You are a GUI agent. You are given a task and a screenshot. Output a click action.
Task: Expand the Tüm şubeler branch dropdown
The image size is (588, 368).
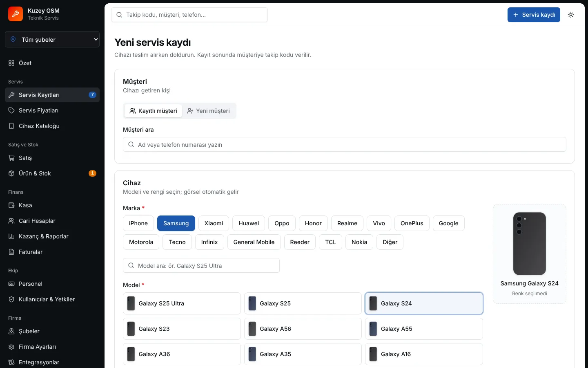(52, 39)
